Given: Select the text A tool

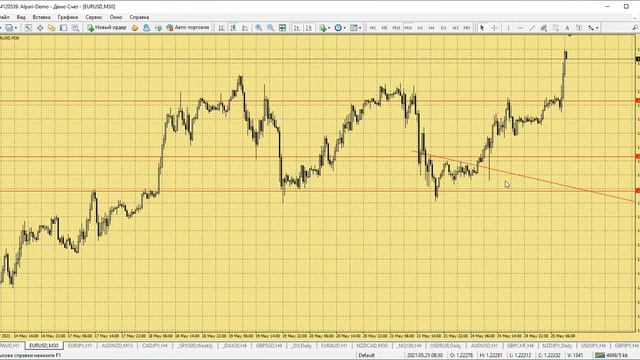Looking at the screenshot, I should pos(567,27).
